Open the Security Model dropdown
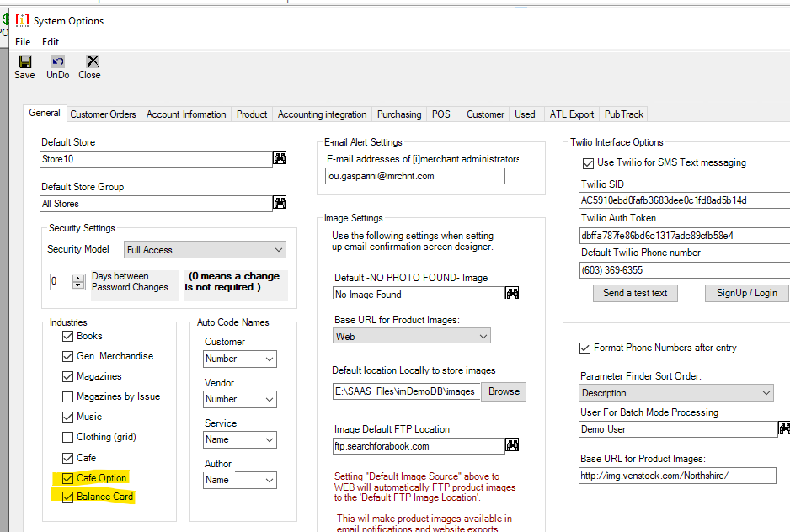 click(x=205, y=250)
